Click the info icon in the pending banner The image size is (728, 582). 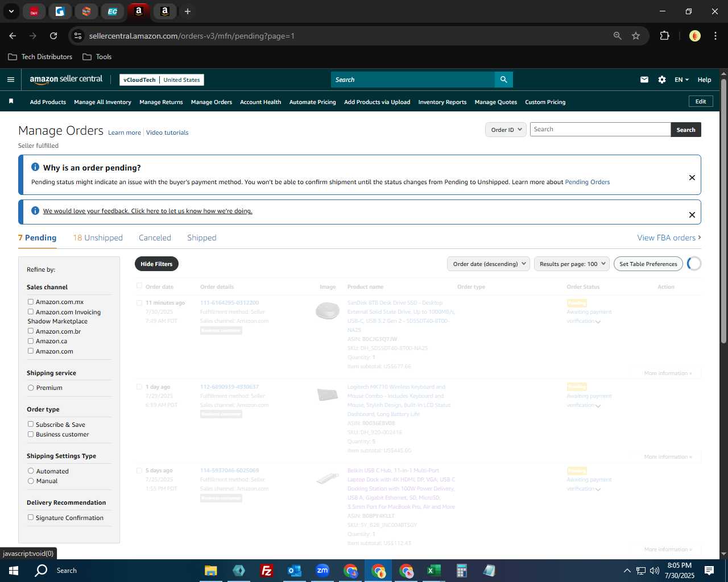tap(35, 167)
